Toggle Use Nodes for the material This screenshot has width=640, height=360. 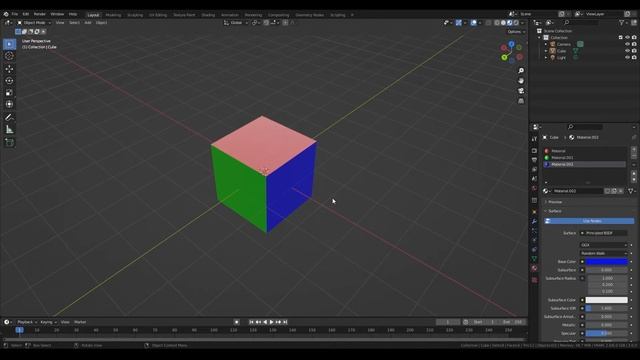click(x=590, y=221)
